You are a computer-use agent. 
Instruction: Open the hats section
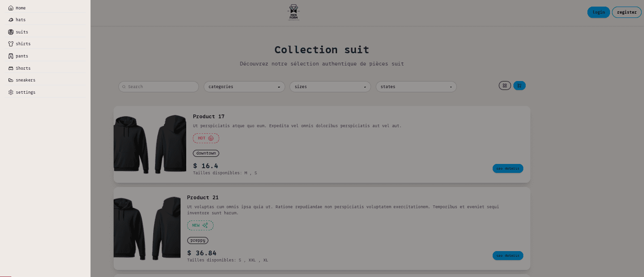(x=46, y=20)
